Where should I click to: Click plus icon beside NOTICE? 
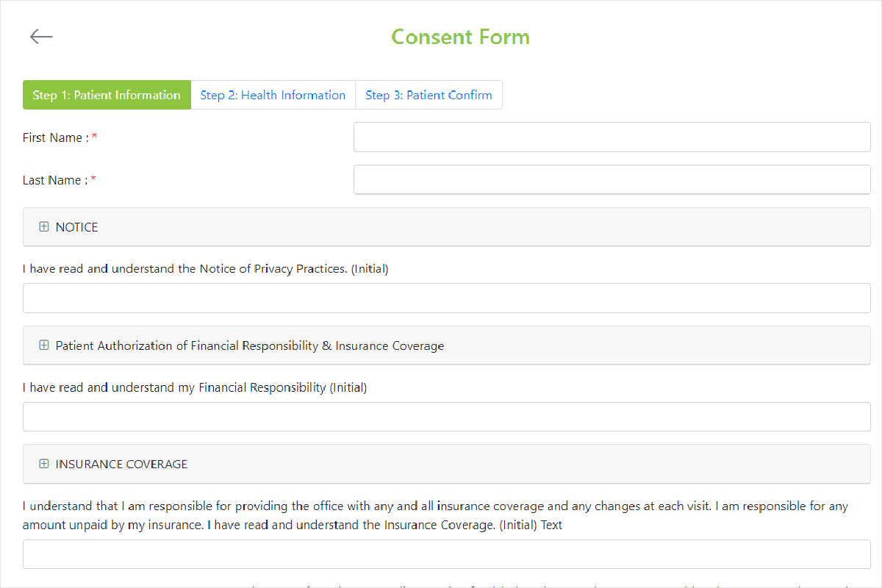tap(44, 227)
